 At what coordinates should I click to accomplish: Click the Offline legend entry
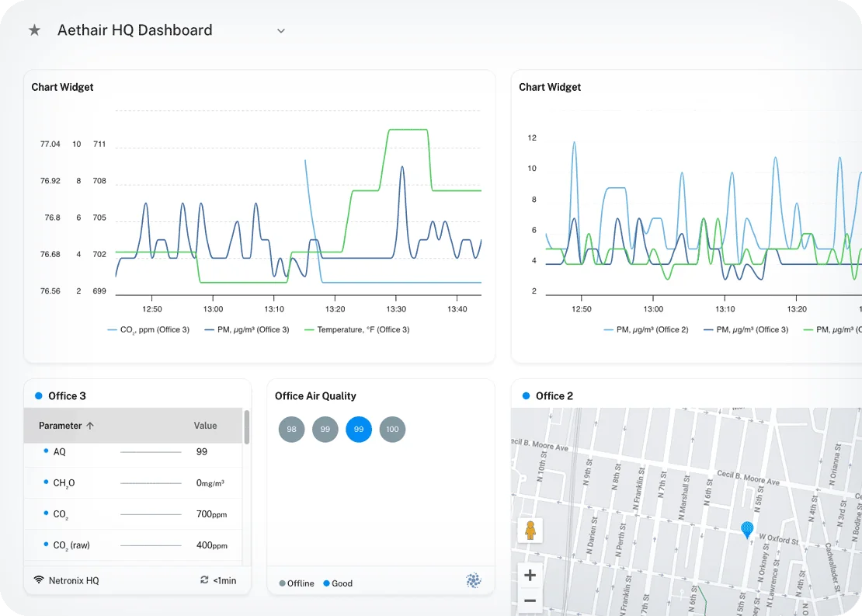(x=297, y=583)
